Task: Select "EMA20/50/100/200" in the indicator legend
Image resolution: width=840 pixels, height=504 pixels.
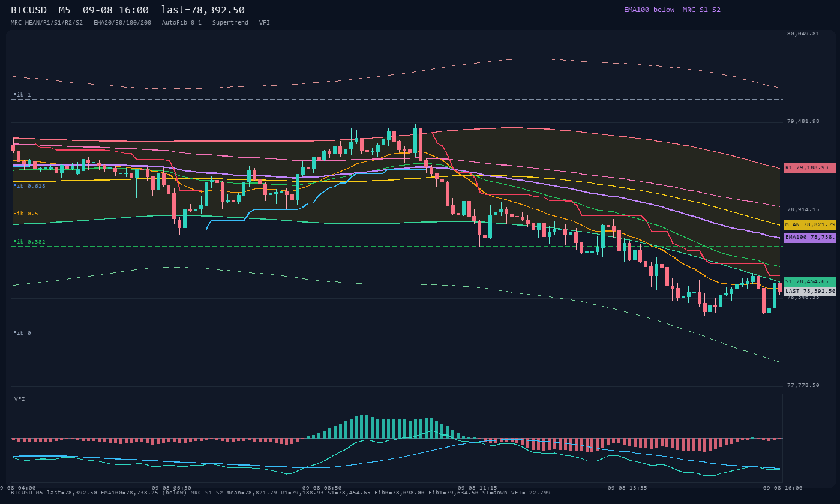Action: click(x=122, y=22)
